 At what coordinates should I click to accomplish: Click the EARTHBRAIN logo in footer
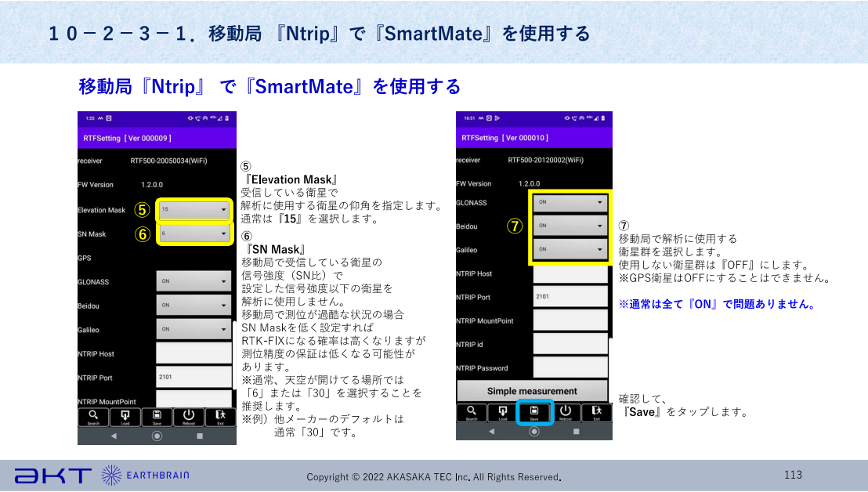tap(146, 476)
